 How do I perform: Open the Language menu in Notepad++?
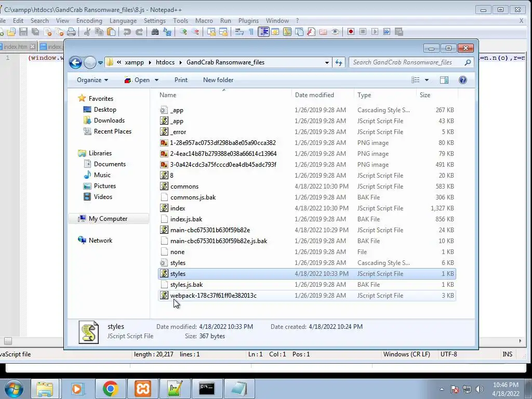point(123,21)
